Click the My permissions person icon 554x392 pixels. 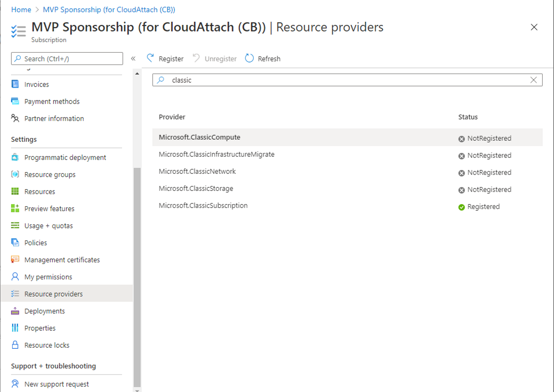[x=15, y=276]
